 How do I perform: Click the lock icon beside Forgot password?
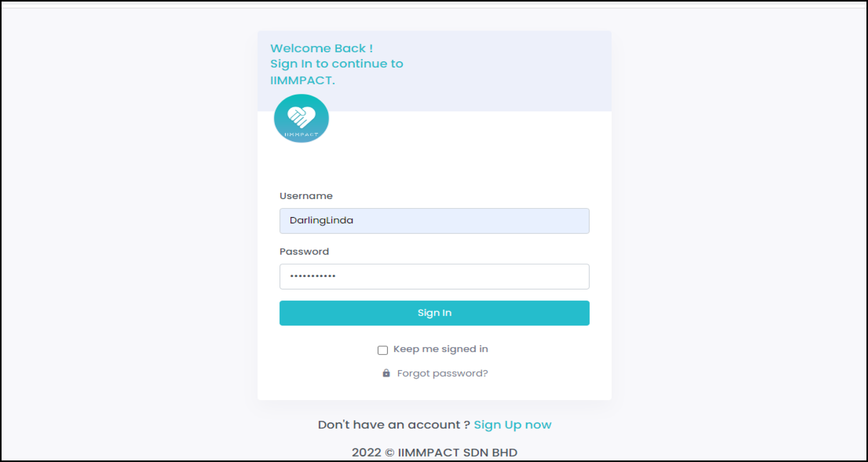pyautogui.click(x=386, y=373)
